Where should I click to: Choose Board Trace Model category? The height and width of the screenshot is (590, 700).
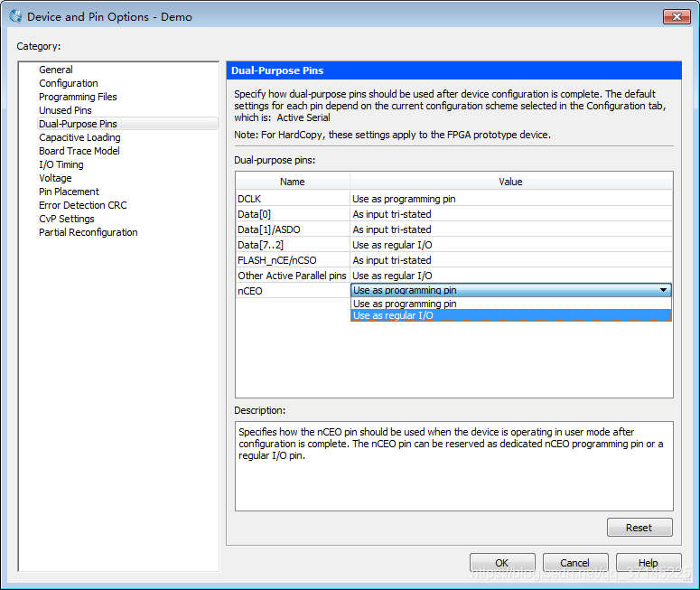[79, 151]
